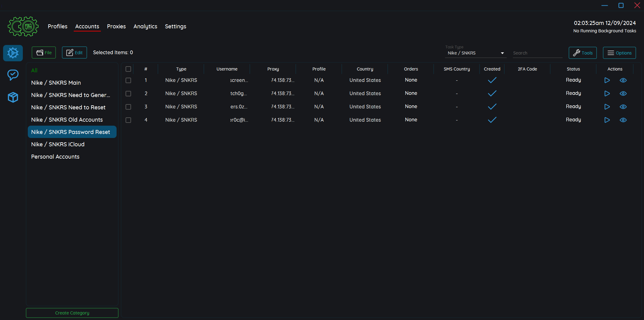The height and width of the screenshot is (320, 644).
Task: Select the Nike / SNKRS iCloud category
Action: click(58, 144)
